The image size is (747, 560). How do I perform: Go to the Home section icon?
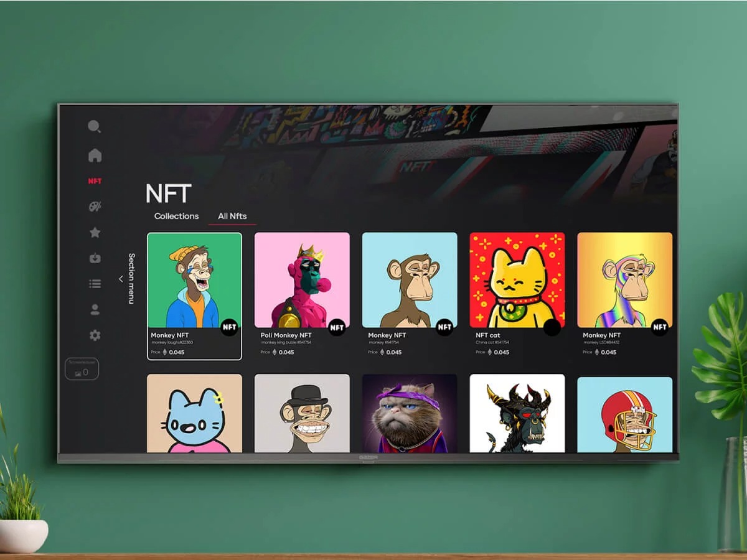[95, 155]
